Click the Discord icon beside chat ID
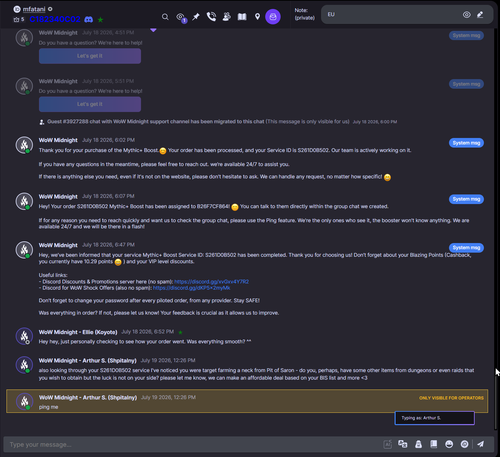Image resolution: width=500 pixels, height=457 pixels. [x=89, y=20]
